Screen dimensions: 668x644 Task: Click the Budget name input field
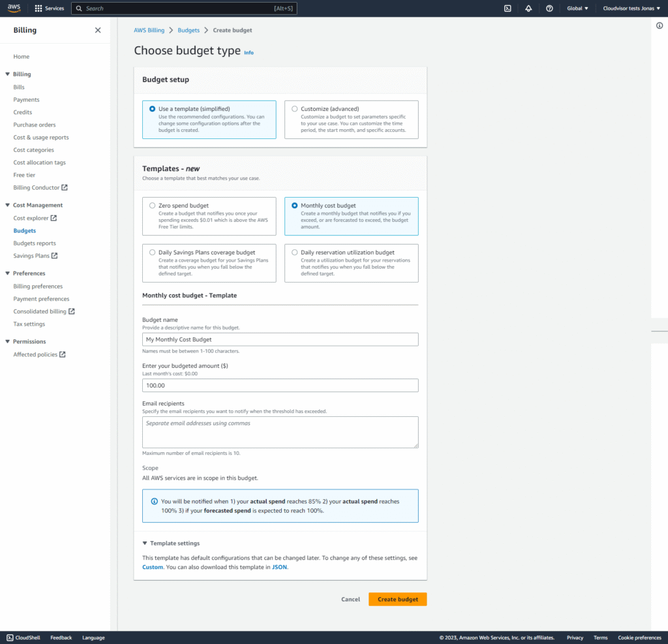281,340
